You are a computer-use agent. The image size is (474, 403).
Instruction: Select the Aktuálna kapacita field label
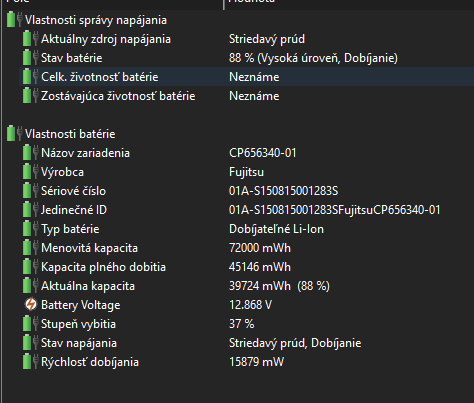pos(88,286)
